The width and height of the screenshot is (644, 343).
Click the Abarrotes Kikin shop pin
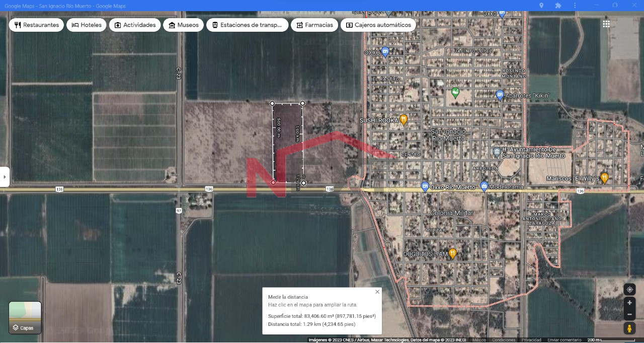(x=500, y=95)
